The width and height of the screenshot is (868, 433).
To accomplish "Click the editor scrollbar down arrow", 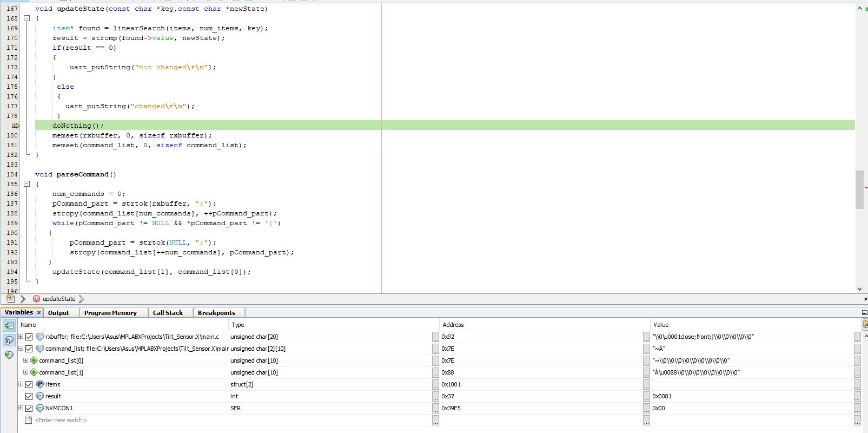I will point(859,289).
